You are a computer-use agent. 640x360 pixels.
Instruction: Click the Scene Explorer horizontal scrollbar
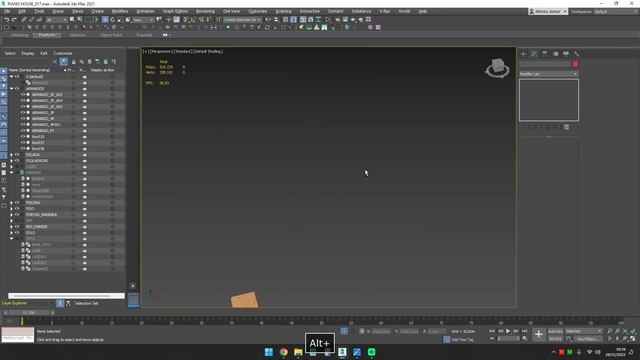[x=66, y=296]
